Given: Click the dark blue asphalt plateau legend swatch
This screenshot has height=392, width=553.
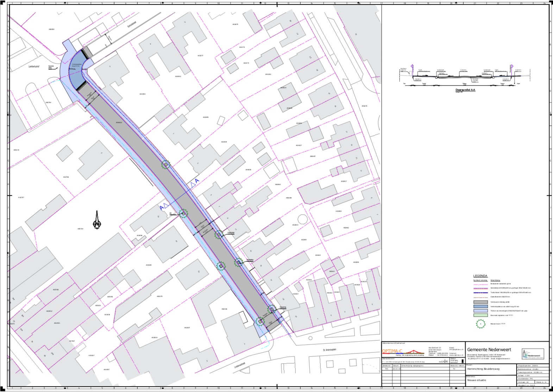Looking at the screenshot, I should pos(480,306).
